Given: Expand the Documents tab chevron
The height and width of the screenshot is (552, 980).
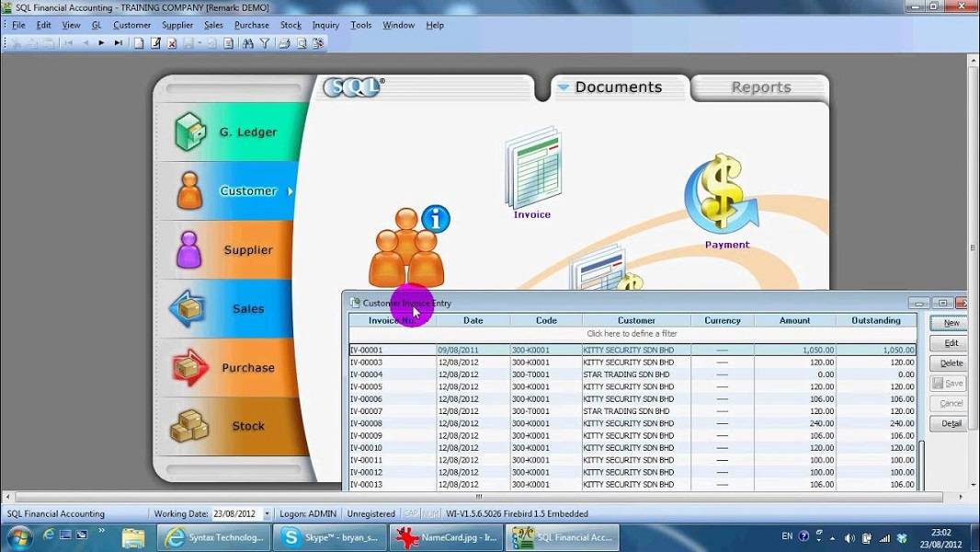Looking at the screenshot, I should coord(564,86).
